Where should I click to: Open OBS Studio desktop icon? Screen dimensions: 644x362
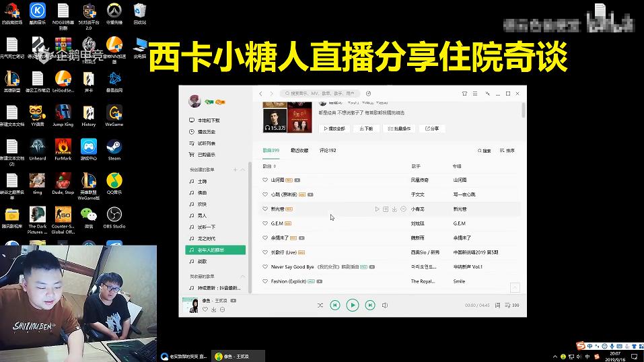[x=114, y=218]
